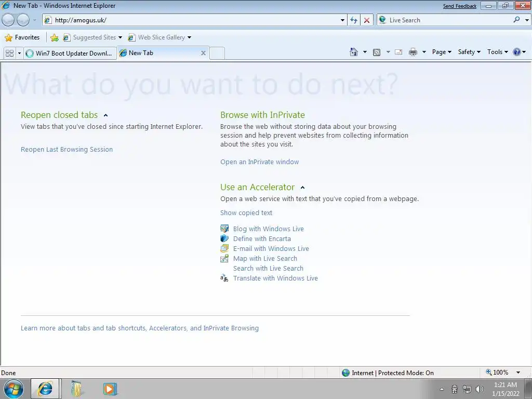Expand the Home button dropdown
The image size is (532, 399).
click(x=365, y=52)
